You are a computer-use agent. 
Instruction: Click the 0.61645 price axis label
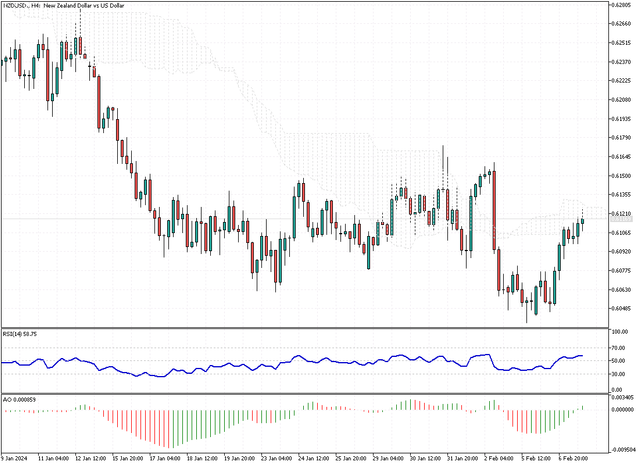621,157
